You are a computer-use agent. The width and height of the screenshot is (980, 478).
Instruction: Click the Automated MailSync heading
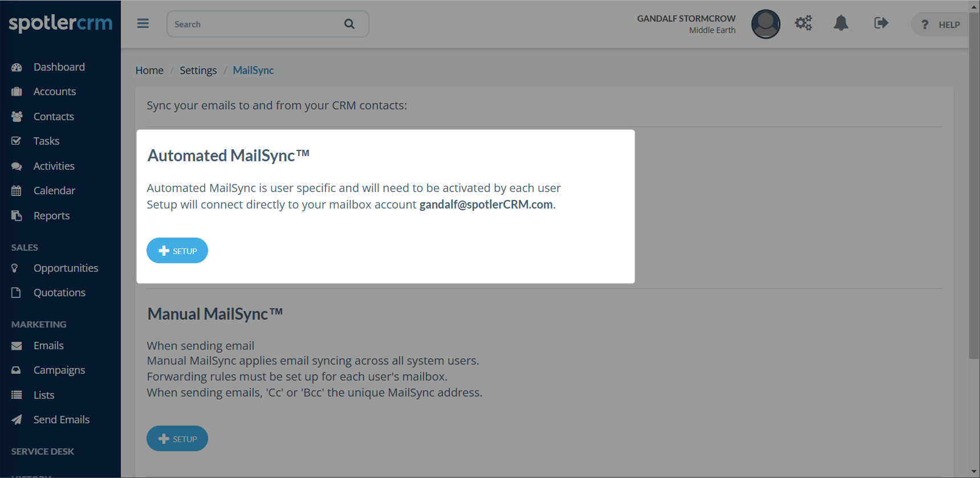point(229,155)
